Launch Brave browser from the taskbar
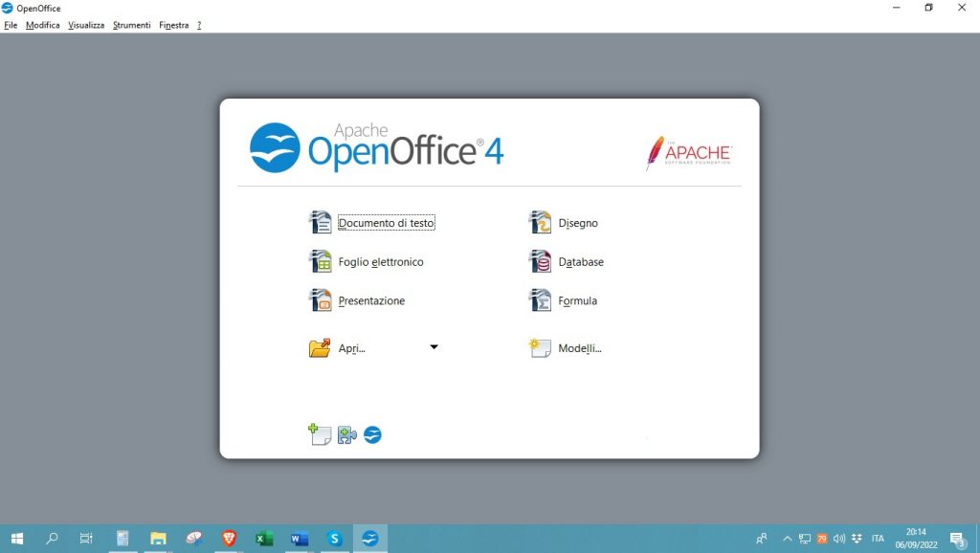Viewport: 980px width, 553px height. click(x=229, y=539)
